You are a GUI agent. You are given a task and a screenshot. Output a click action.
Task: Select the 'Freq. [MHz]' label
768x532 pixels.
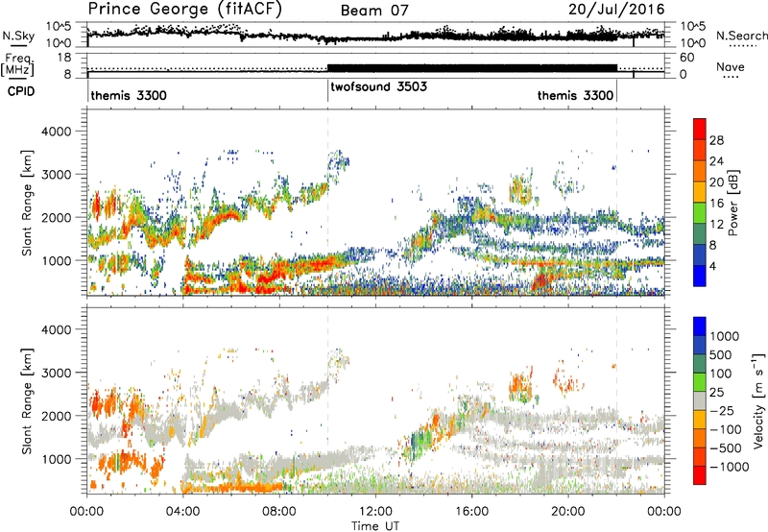[x=18, y=65]
